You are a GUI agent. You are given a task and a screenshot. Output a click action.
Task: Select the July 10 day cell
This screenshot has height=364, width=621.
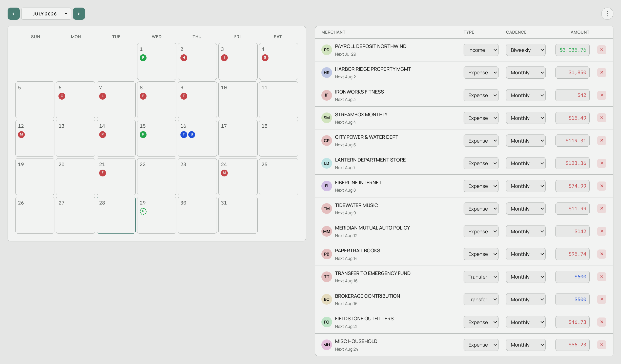click(x=238, y=100)
